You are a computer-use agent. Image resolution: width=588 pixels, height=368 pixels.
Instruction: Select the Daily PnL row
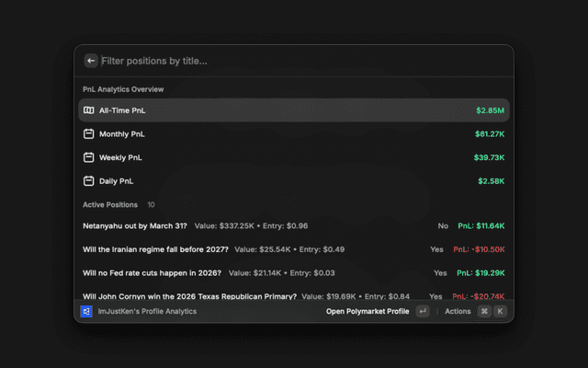(x=293, y=181)
